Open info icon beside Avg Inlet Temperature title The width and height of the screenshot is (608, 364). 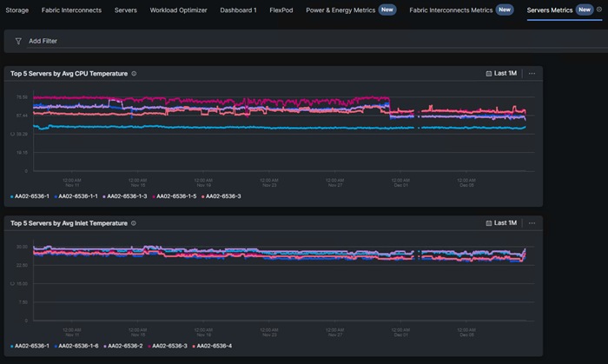click(x=134, y=223)
